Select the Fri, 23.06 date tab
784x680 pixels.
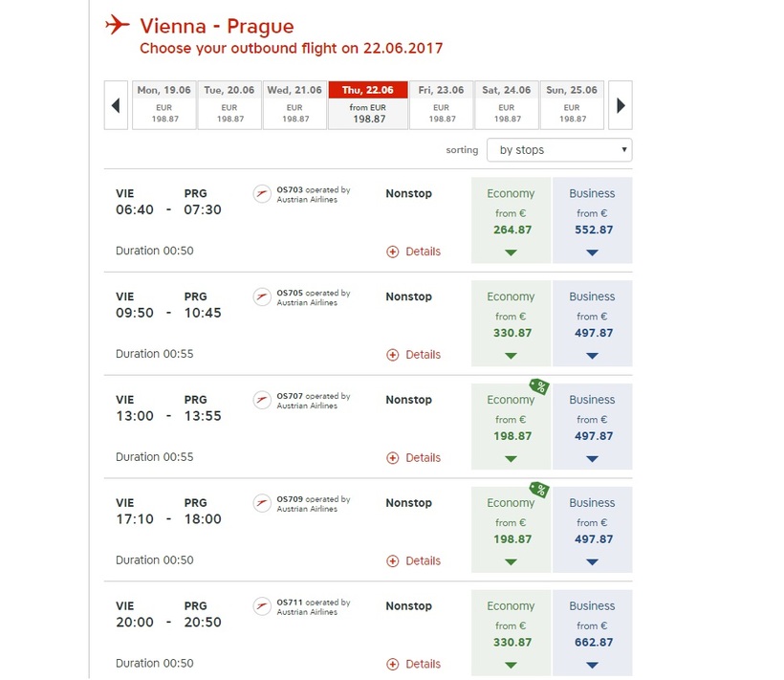tap(441, 104)
